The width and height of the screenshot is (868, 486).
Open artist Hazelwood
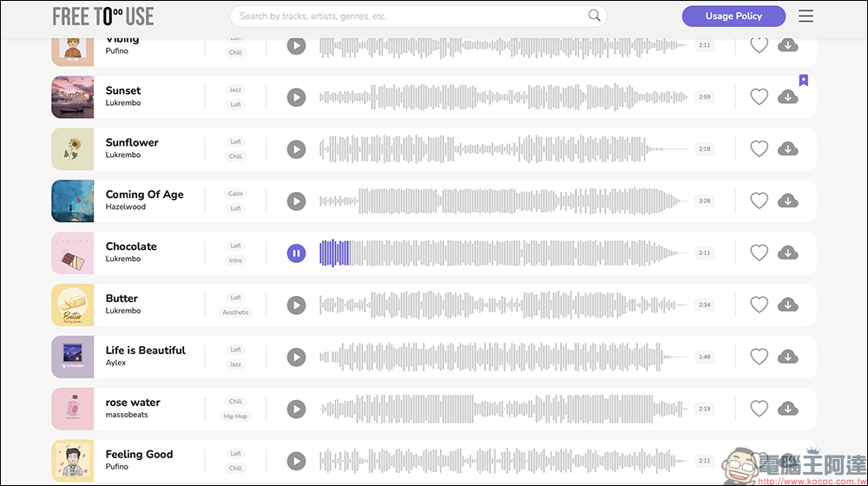[x=126, y=207]
